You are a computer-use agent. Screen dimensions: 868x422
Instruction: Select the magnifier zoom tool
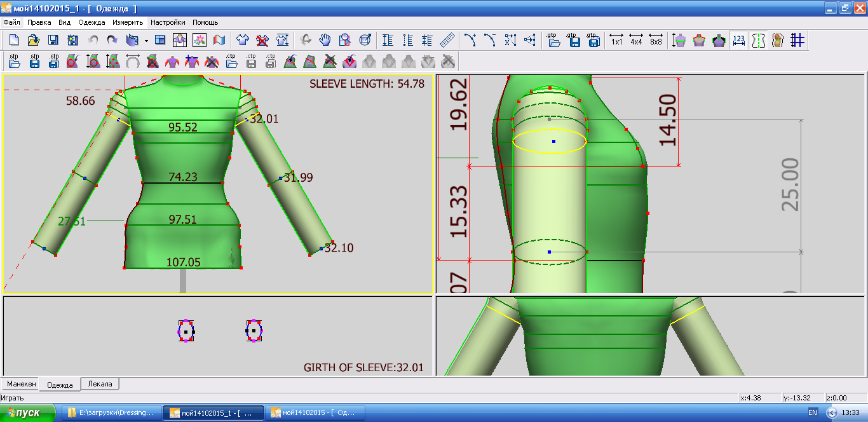[x=344, y=41]
